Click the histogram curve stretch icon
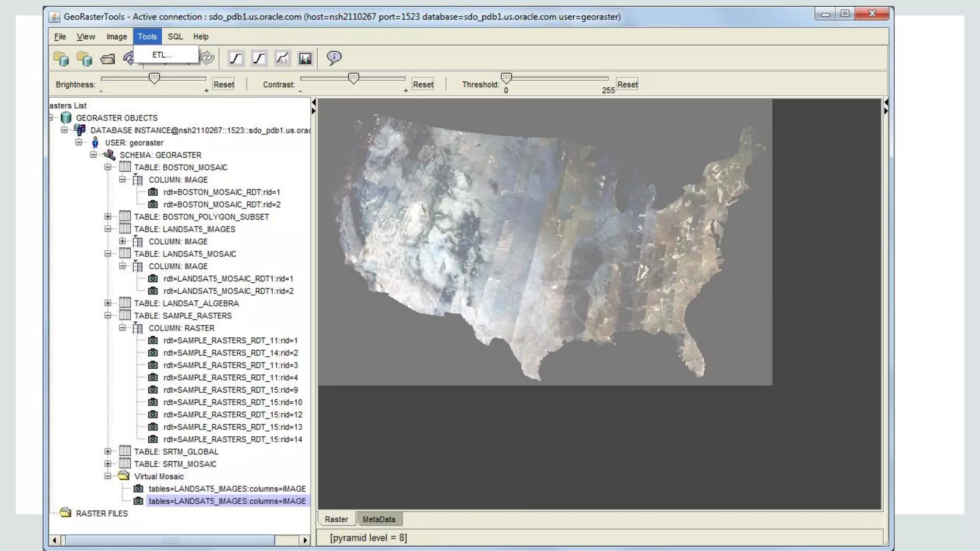 (x=282, y=58)
